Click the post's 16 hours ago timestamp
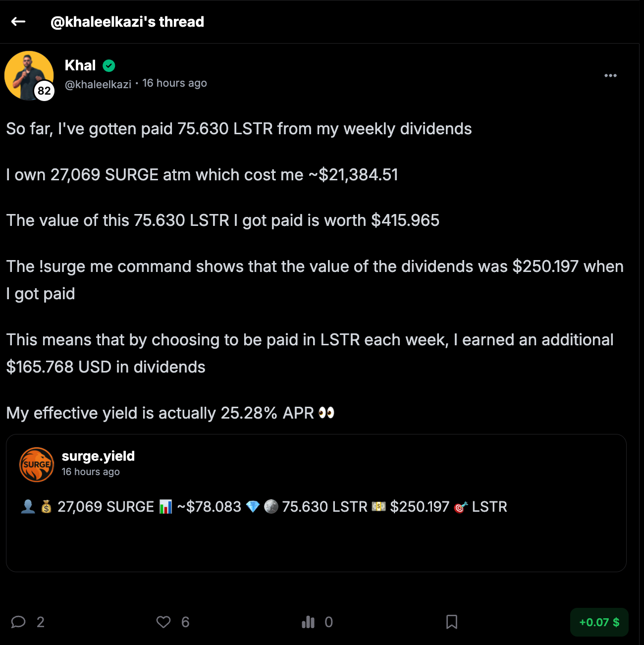This screenshot has width=644, height=645. click(174, 83)
